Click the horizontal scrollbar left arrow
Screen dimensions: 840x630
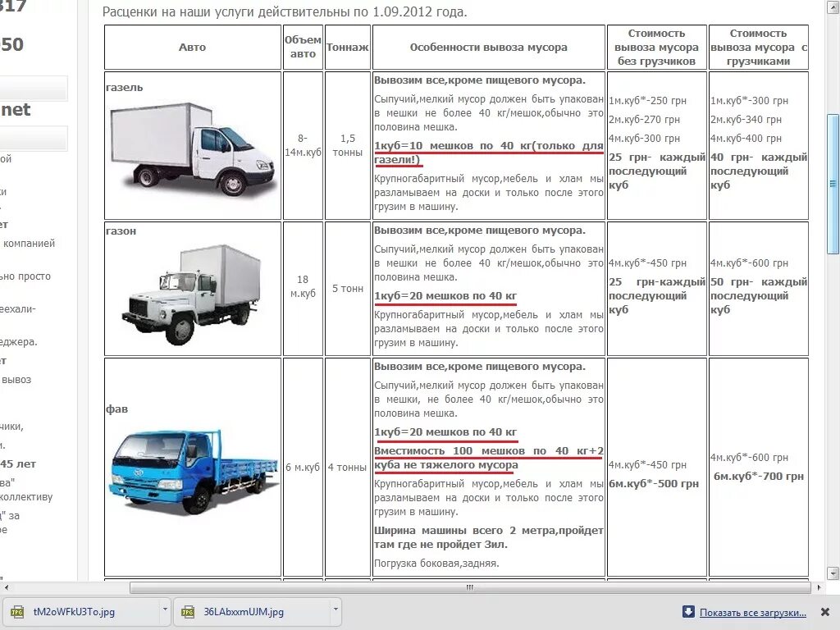[x=6, y=587]
